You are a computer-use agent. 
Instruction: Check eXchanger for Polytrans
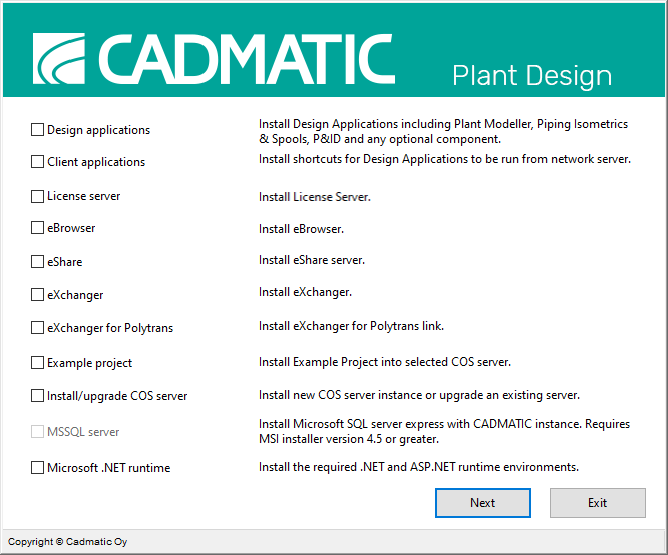coord(38,328)
